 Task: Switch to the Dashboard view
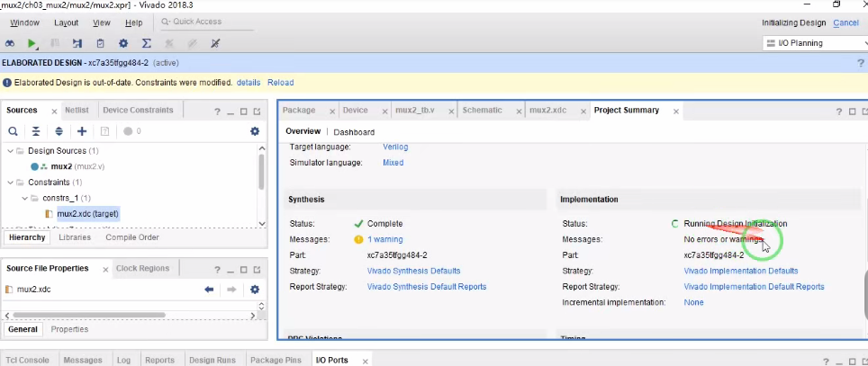[354, 132]
